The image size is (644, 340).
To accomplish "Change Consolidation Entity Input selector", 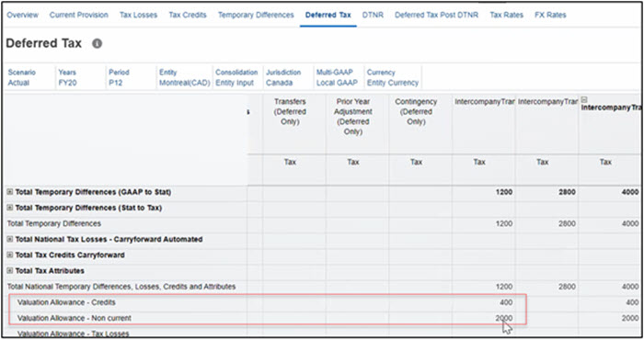I will point(236,77).
